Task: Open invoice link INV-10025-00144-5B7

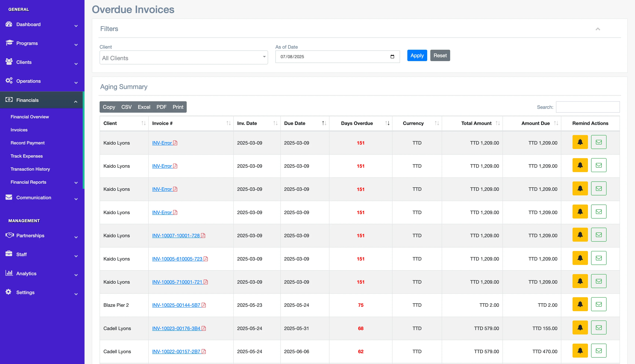Action: 176,305
